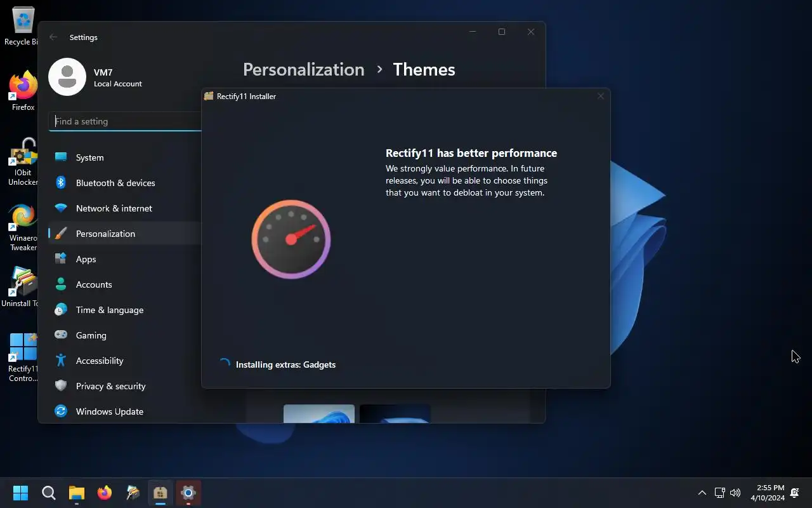Minimize the Settings window
Viewport: 812px width, 508px height.
coord(473,32)
